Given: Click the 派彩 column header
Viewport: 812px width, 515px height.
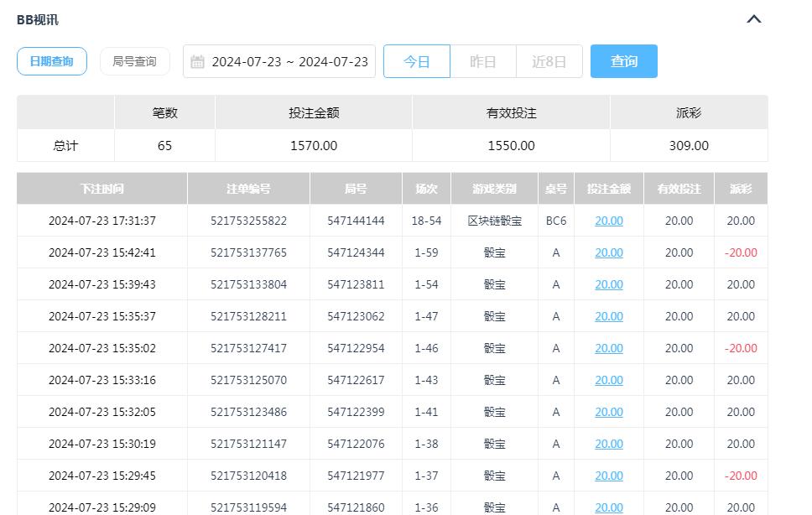Looking at the screenshot, I should click(x=740, y=189).
